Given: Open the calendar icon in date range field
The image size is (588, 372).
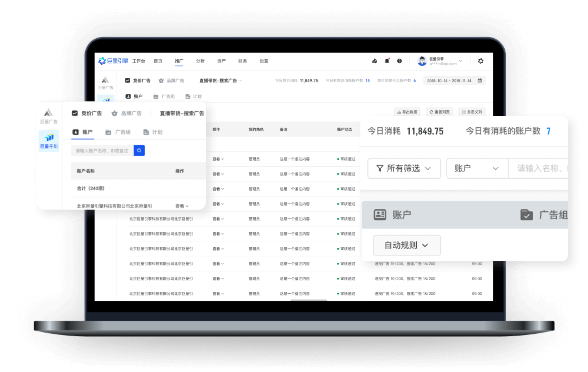Looking at the screenshot, I should 480,81.
